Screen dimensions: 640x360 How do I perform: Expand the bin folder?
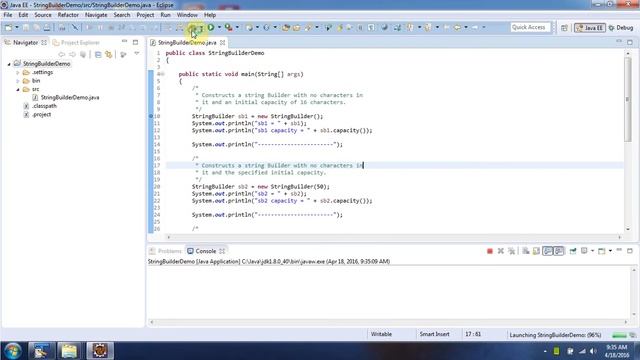(x=18, y=81)
